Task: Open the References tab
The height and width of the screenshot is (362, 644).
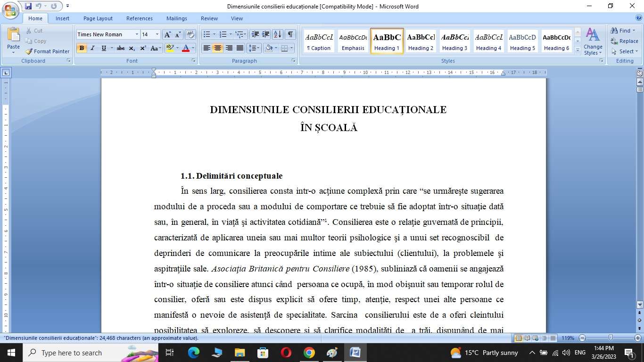Action: pos(139,18)
